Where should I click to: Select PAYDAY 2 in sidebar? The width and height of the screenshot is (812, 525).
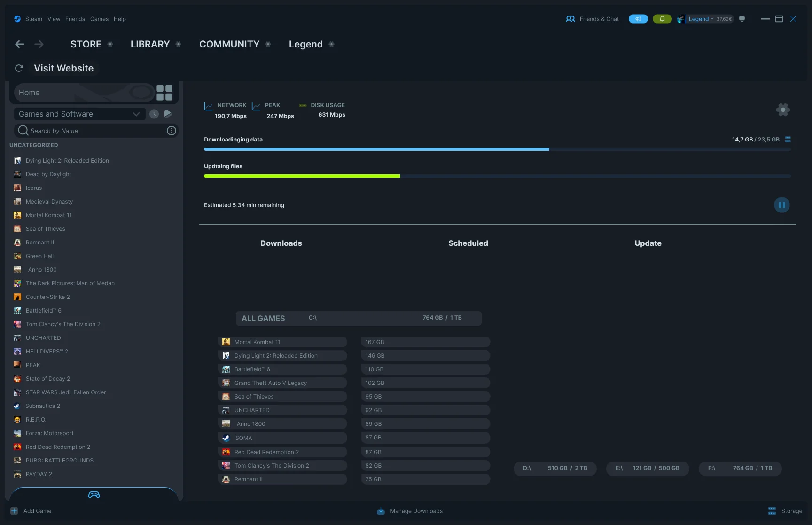pyautogui.click(x=39, y=474)
